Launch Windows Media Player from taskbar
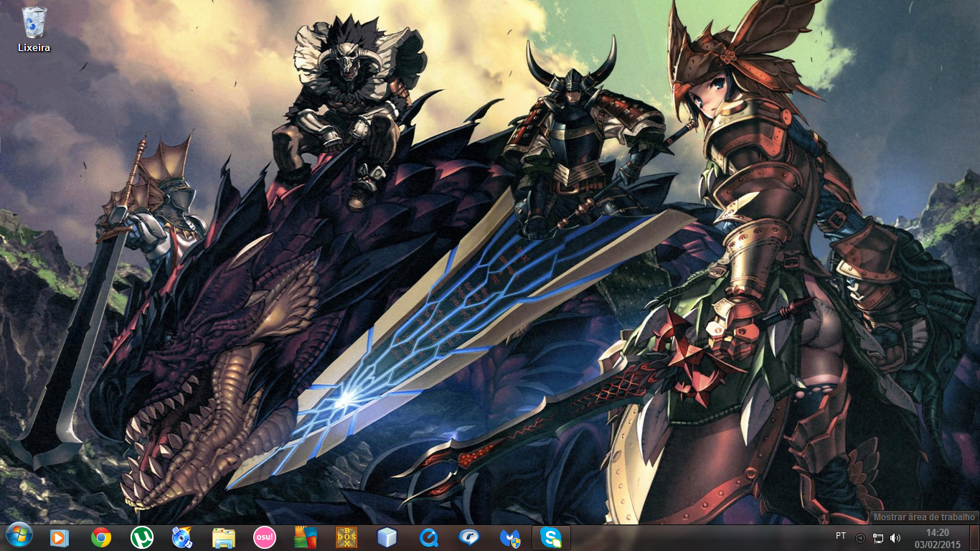 tap(60, 537)
